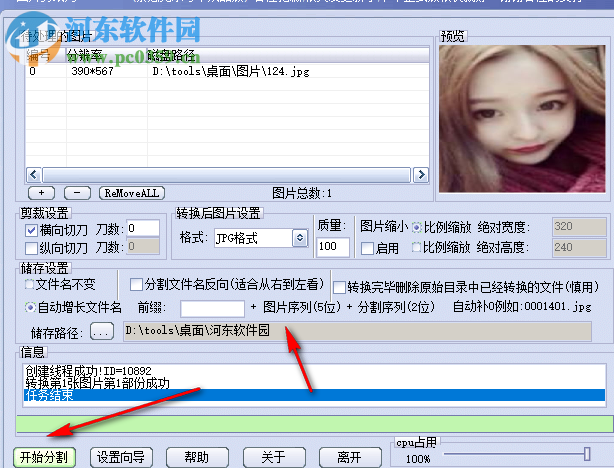Select 比例缩放 radio for 绝对高度
Image resolution: width=614 pixels, height=468 pixels.
(417, 247)
